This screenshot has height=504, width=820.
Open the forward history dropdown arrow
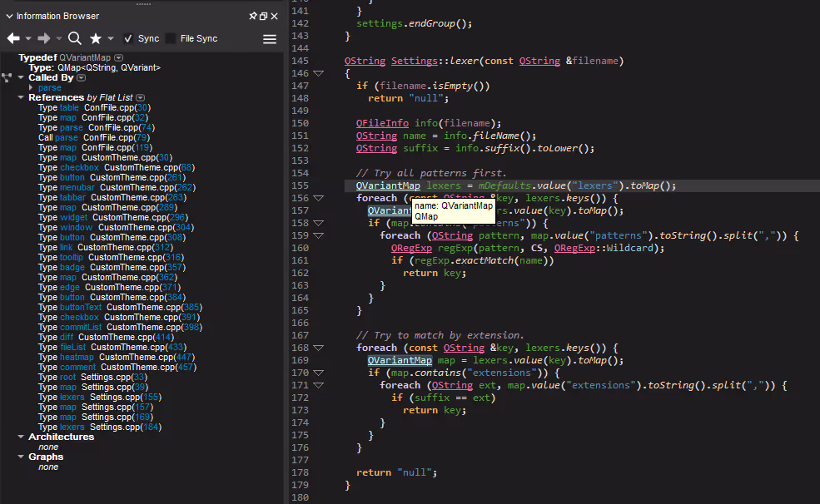click(x=58, y=38)
